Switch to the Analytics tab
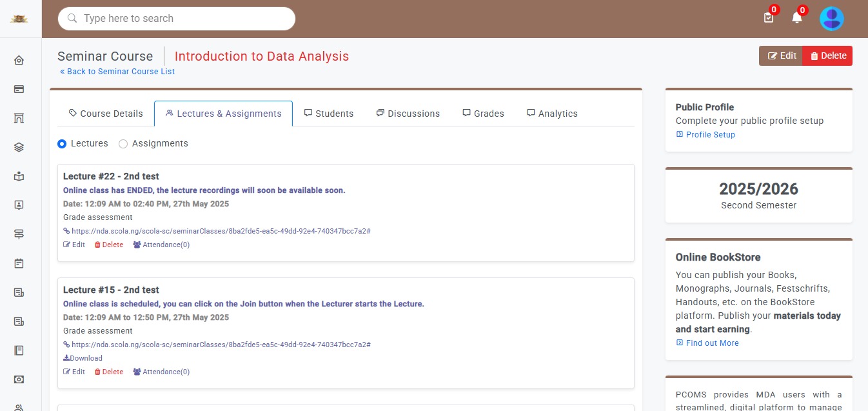Image resolution: width=868 pixels, height=411 pixels. point(552,114)
